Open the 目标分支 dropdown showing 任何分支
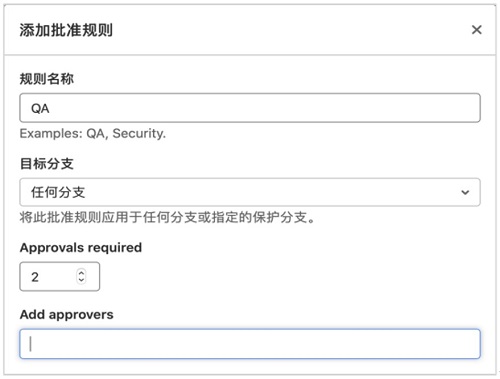This screenshot has height=379, width=500. pos(250,192)
